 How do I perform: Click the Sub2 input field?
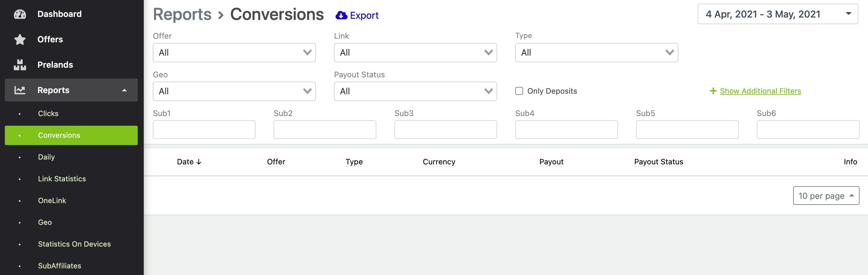pos(325,130)
